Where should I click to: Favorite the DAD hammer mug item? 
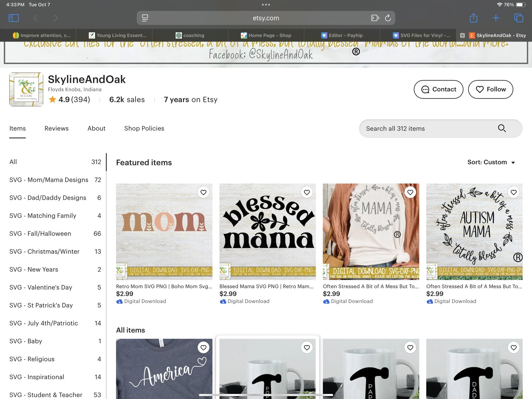tap(514, 348)
